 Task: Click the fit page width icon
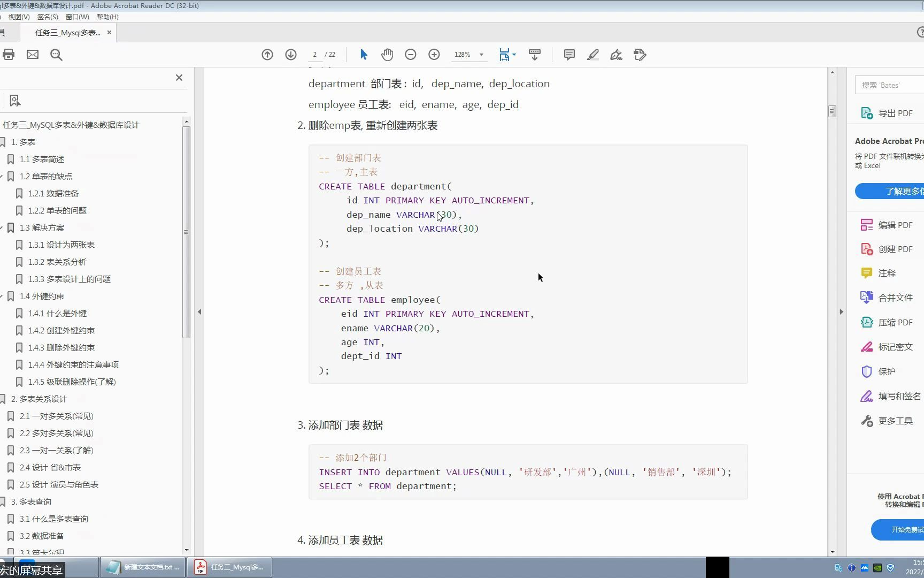coord(504,55)
